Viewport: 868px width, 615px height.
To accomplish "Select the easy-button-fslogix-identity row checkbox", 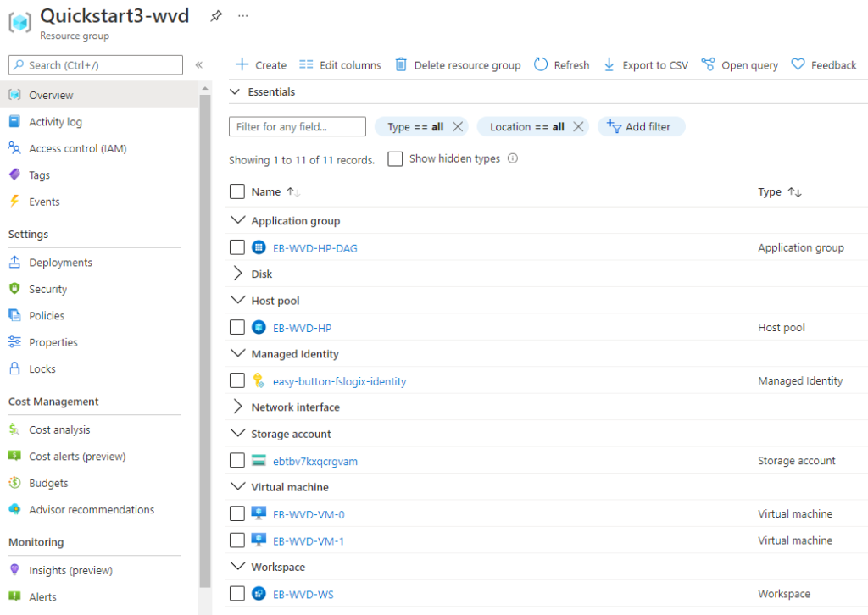I will 237,380.
